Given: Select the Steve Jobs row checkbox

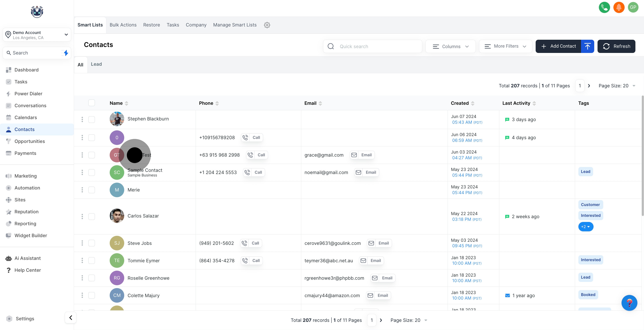Looking at the screenshot, I should pos(92,243).
